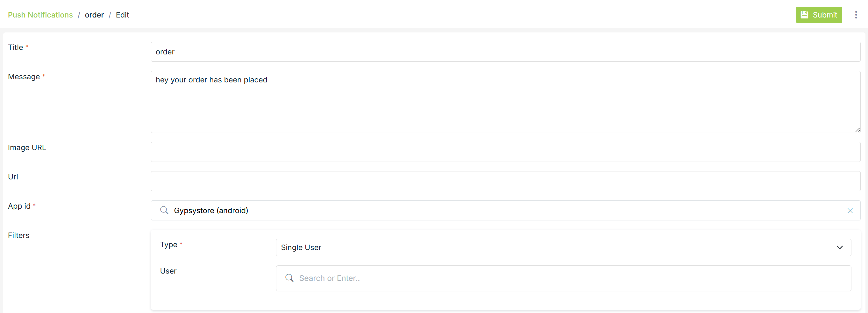
Task: Click the search magnifier in the User field
Action: coord(289,278)
